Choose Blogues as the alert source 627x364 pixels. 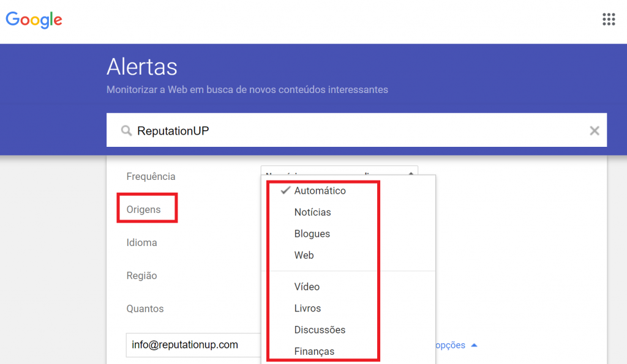(312, 233)
